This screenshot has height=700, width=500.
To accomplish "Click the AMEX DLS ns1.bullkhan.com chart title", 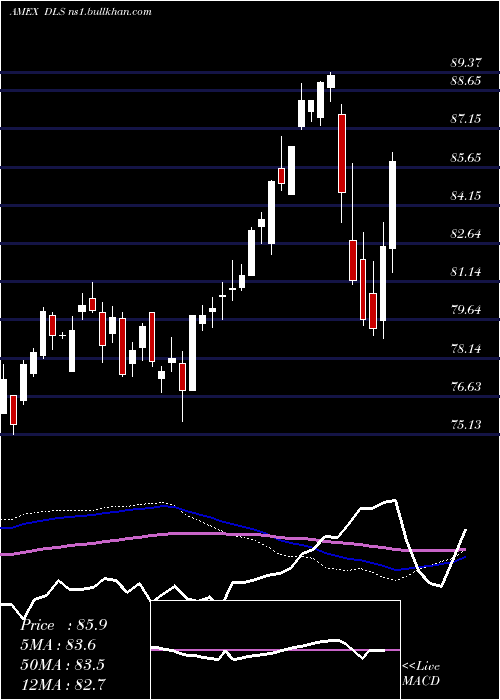I will click(80, 12).
